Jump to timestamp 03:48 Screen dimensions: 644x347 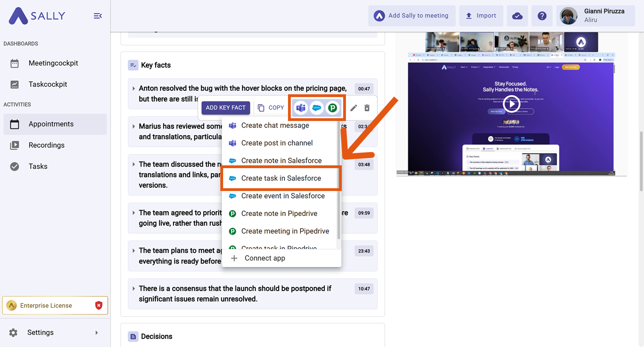(x=364, y=165)
